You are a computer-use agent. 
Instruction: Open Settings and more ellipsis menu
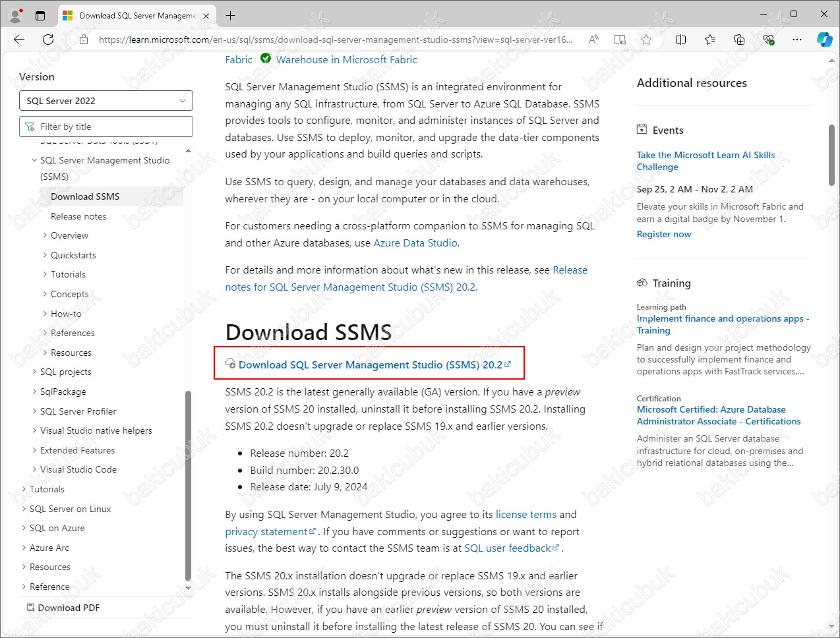[x=797, y=40]
